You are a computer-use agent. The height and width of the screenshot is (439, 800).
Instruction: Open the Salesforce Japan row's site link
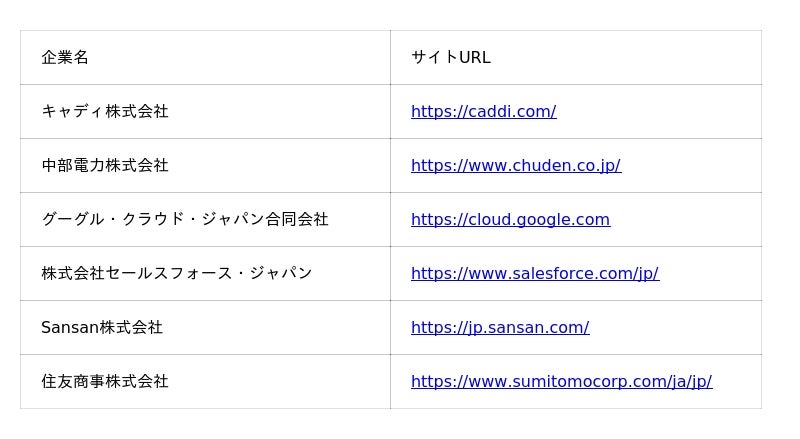pyautogui.click(x=534, y=274)
